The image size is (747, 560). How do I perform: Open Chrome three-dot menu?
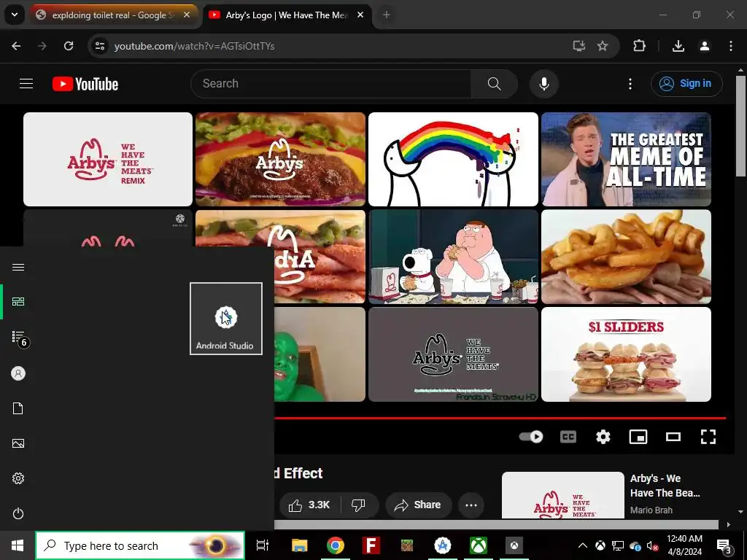731,46
